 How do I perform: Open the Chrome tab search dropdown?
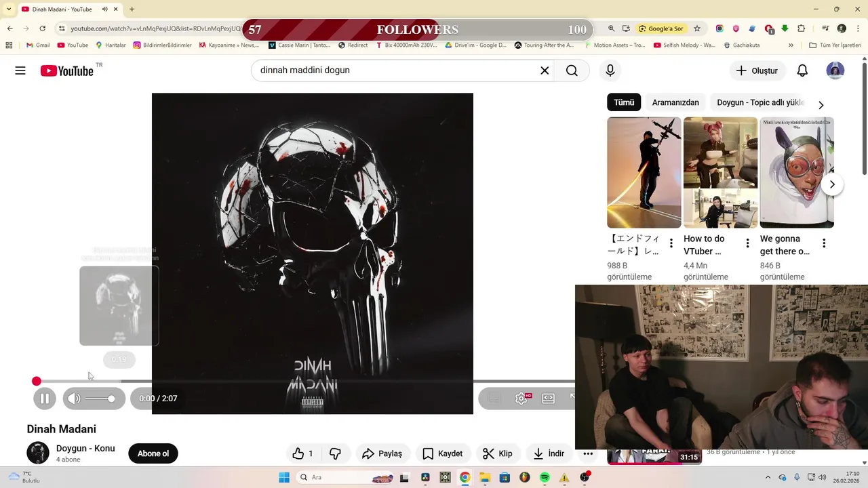tap(9, 9)
